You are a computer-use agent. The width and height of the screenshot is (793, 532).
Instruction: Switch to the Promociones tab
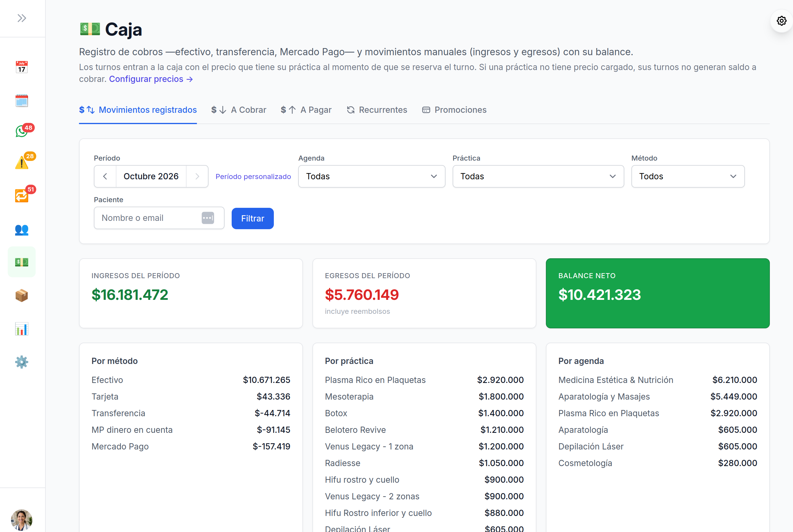click(454, 110)
